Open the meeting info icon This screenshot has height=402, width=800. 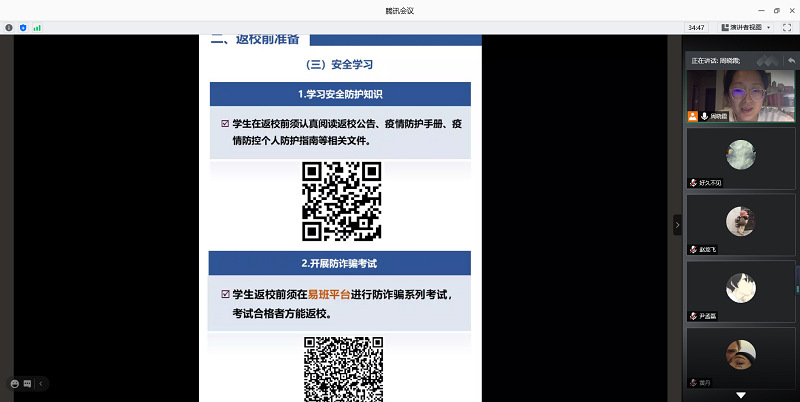point(9,28)
